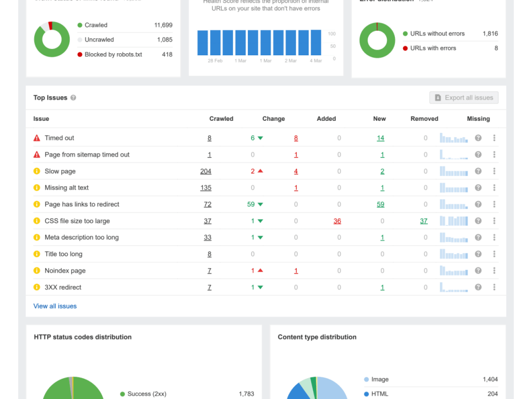Click help icon in Slow page row

478,171
